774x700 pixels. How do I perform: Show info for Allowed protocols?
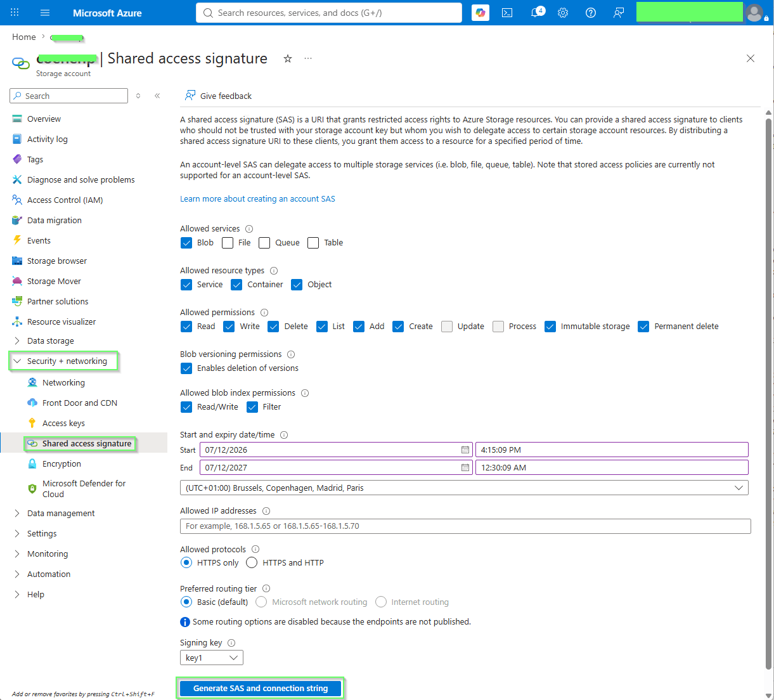(x=255, y=550)
